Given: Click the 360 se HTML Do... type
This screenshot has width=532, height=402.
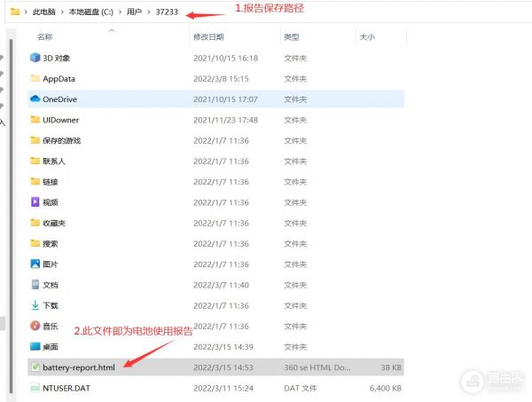Looking at the screenshot, I should (317, 367).
